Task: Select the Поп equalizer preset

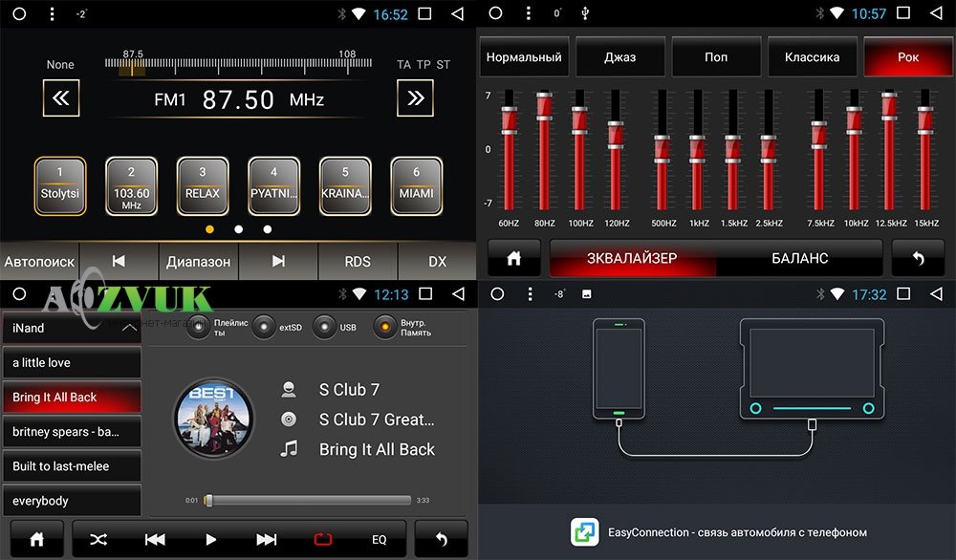Action: (716, 56)
